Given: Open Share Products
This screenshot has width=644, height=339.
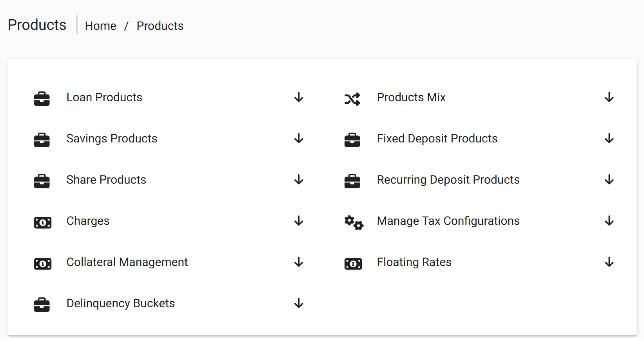Looking at the screenshot, I should [x=106, y=180].
